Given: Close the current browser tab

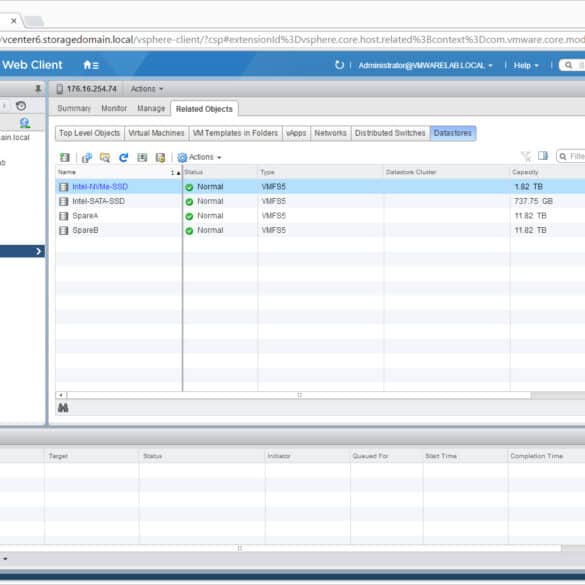Looking at the screenshot, I should click(x=14, y=21).
